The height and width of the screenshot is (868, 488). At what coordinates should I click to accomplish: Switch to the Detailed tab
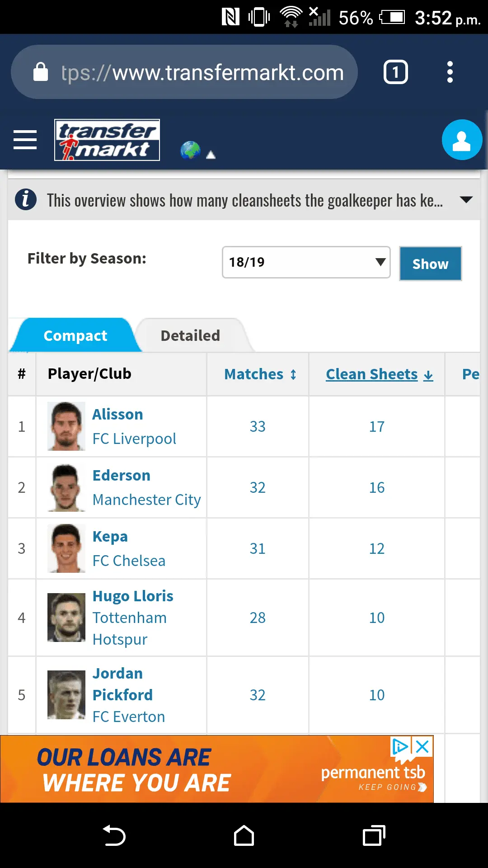click(190, 335)
